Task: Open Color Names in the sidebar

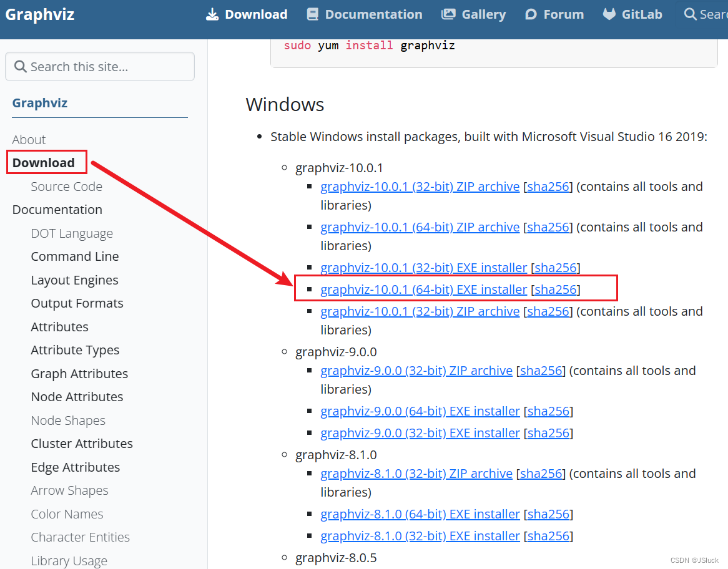Action: coord(67,514)
